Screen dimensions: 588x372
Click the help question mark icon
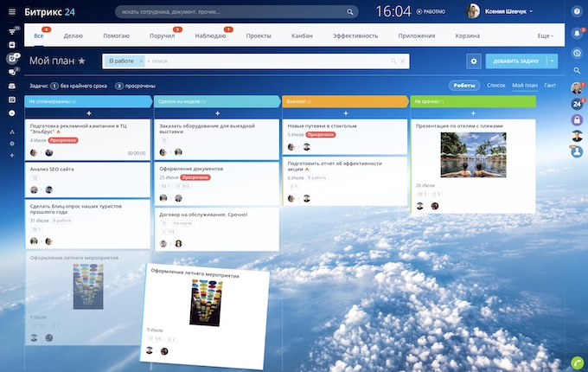(x=577, y=11)
